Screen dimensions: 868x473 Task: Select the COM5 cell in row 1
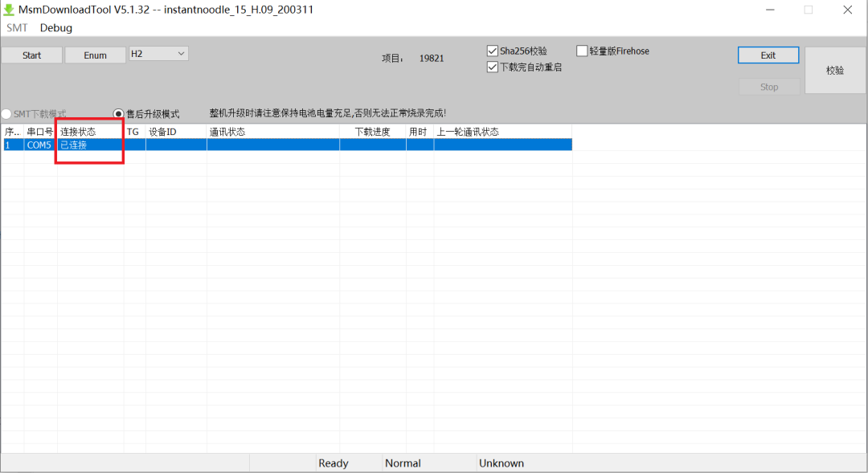pyautogui.click(x=40, y=145)
